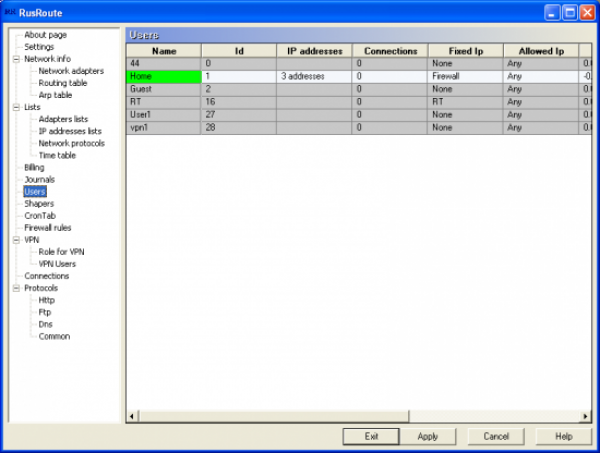Collapse the VPN tree node
600x453 pixels.
[x=16, y=240]
